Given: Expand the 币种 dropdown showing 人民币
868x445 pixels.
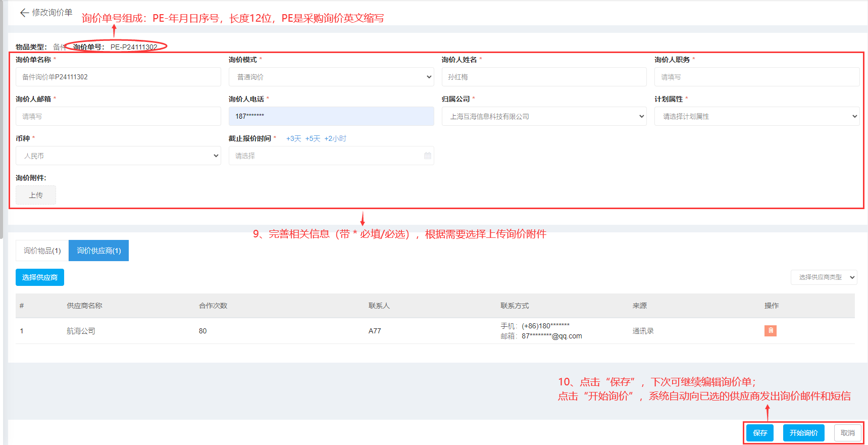Looking at the screenshot, I should click(118, 156).
